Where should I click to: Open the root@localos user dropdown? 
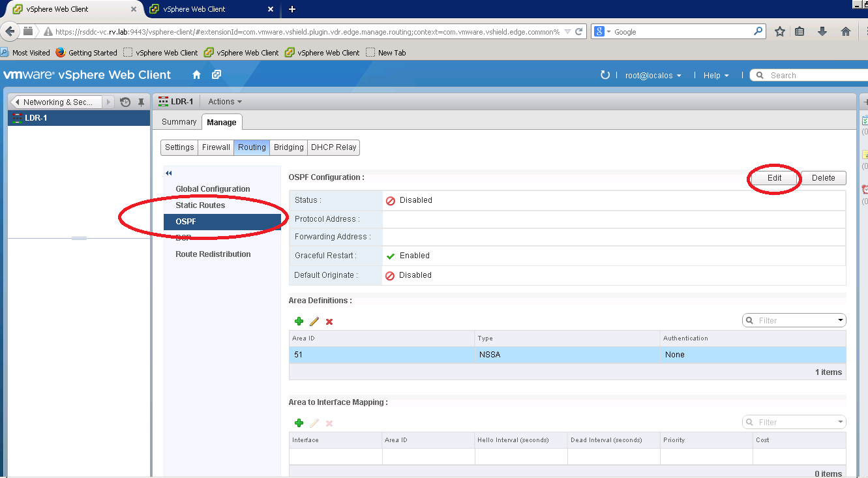pos(653,76)
